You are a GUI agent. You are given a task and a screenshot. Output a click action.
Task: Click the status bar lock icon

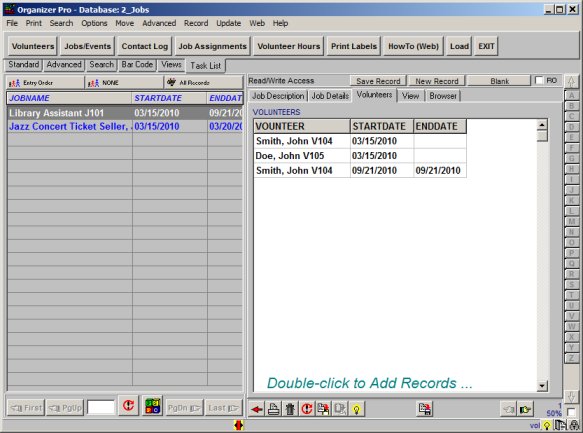pyautogui.click(x=574, y=425)
